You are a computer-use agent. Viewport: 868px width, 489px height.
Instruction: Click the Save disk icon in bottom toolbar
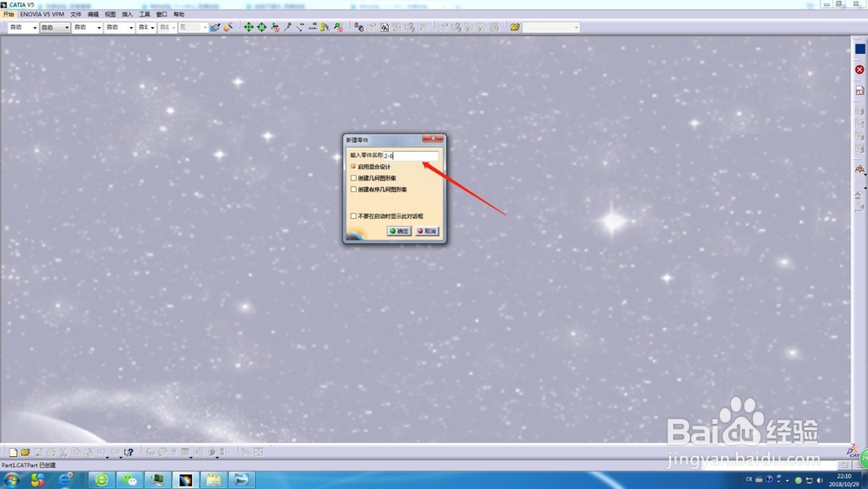coord(38,453)
